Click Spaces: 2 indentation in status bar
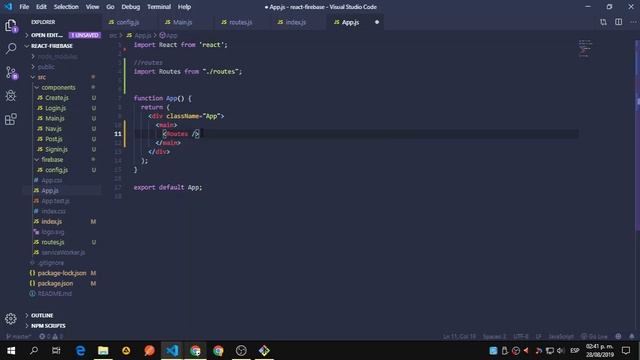This screenshot has width=640, height=360. coord(494,336)
